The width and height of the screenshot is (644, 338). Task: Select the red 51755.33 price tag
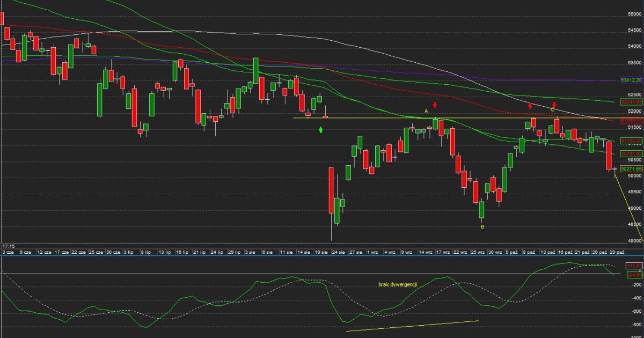(x=631, y=121)
